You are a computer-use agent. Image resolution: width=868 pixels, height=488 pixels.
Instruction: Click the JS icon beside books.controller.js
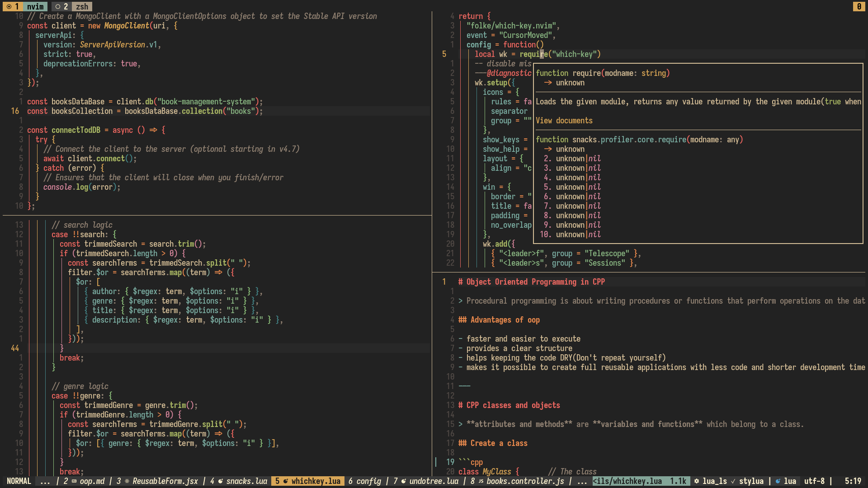coord(481,481)
